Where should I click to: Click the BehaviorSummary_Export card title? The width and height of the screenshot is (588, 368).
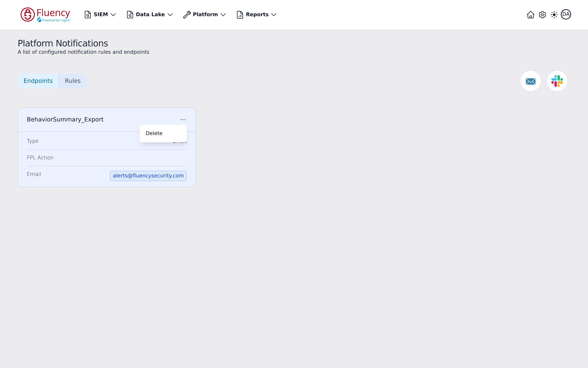(65, 119)
